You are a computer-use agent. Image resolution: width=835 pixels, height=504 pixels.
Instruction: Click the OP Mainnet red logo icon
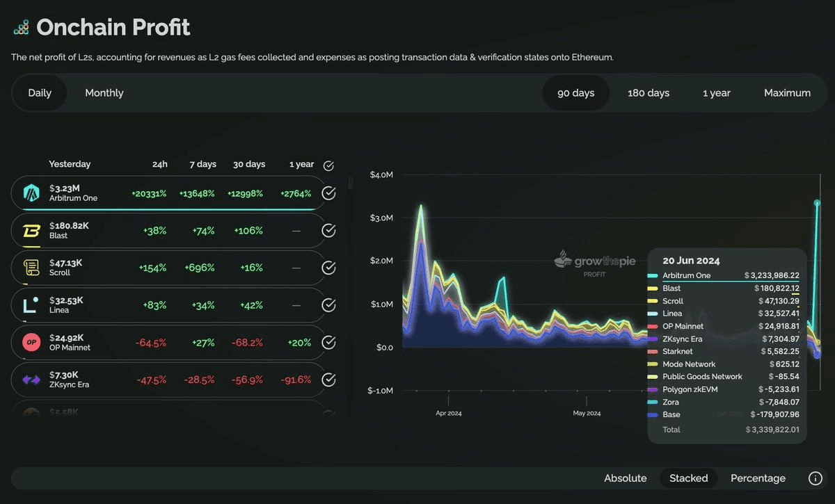click(32, 342)
